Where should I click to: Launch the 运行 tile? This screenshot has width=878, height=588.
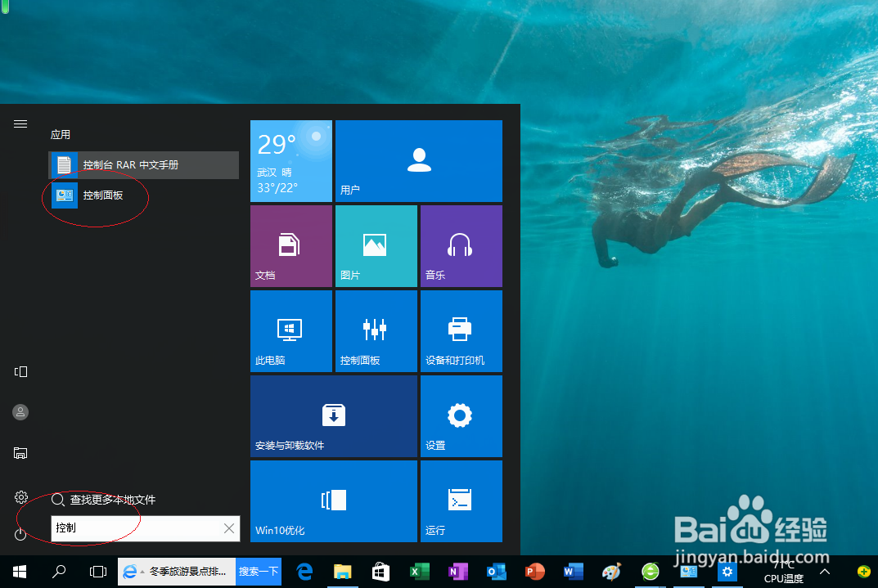point(461,501)
